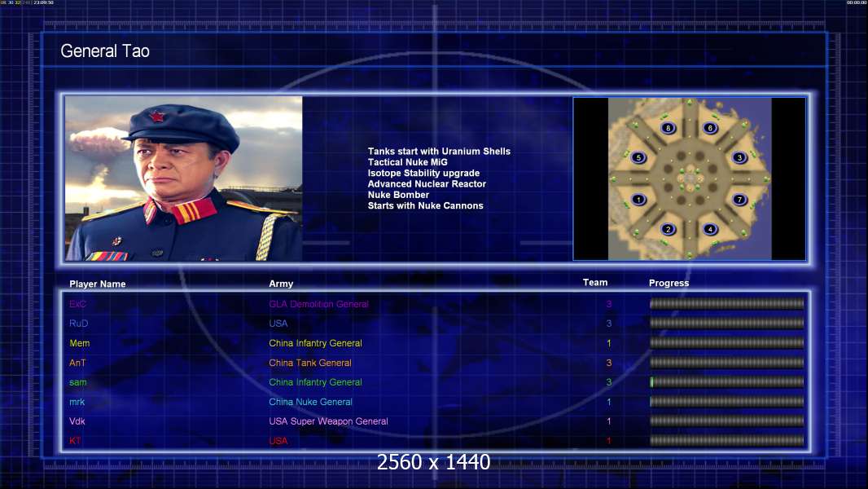Click Mem's progress bar
Screen dimensions: 868x489
point(727,343)
